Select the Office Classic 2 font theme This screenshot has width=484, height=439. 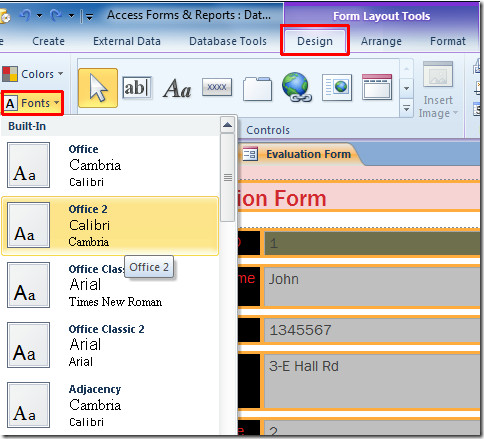tap(110, 345)
